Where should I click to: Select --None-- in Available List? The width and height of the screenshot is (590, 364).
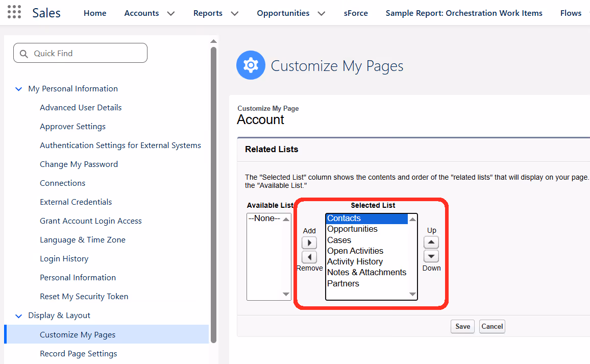tap(264, 219)
